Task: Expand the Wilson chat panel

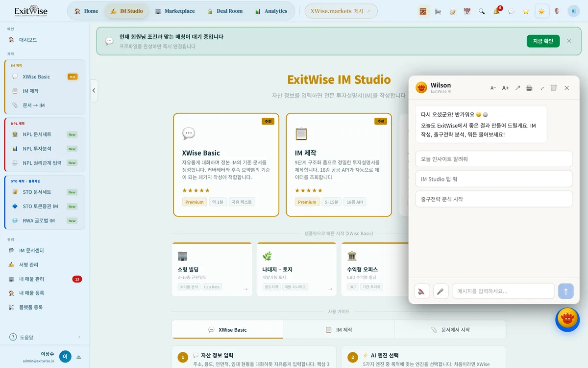Action: [542, 88]
